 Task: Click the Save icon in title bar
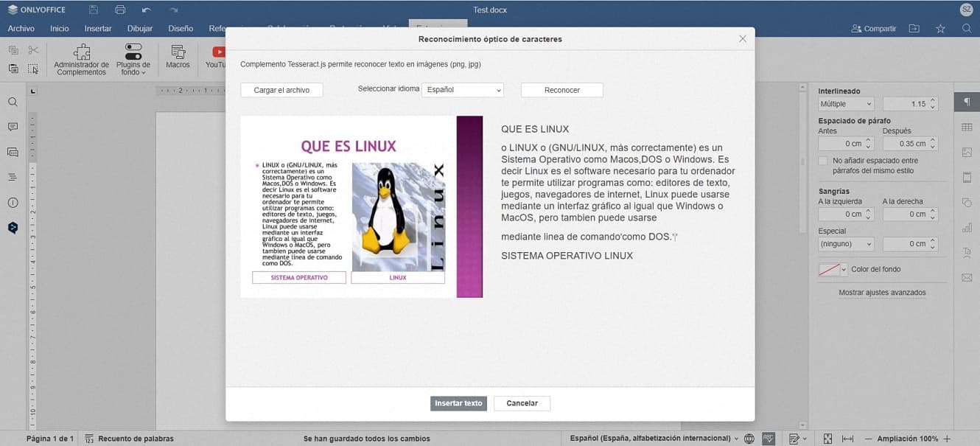coord(94,10)
